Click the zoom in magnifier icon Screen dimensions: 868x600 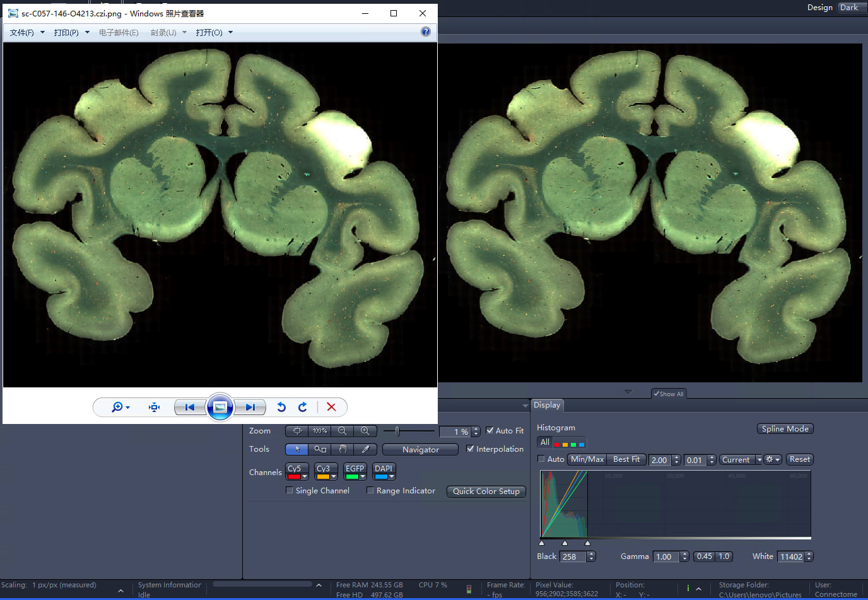(365, 431)
